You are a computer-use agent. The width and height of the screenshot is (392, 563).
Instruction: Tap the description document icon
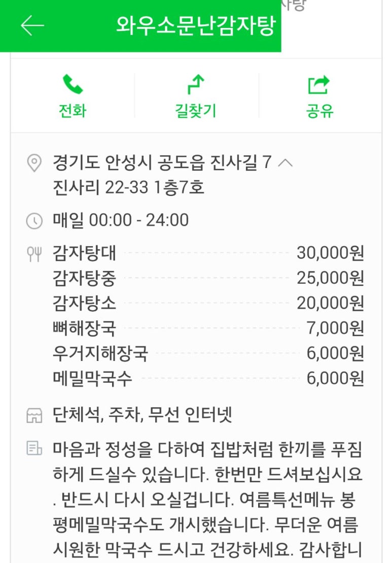click(x=34, y=448)
